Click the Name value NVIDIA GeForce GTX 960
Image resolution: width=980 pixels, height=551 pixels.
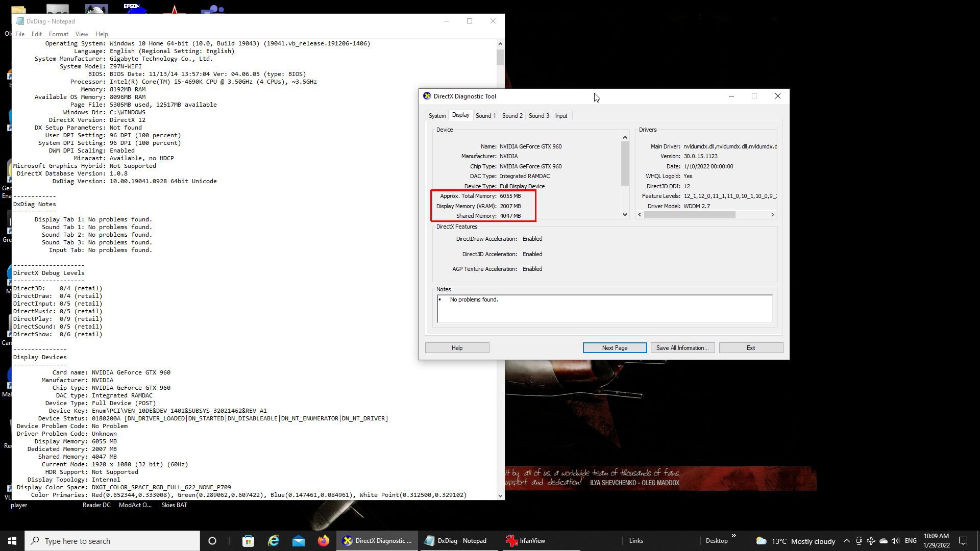530,146
